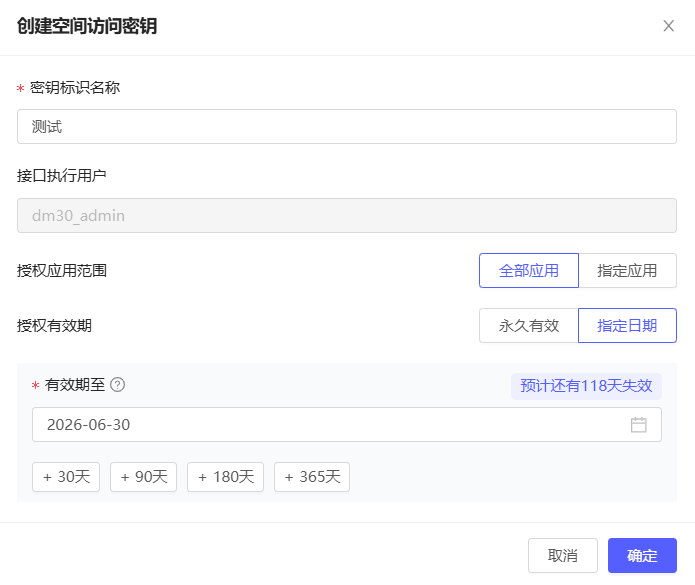The image size is (695, 585).
Task: Click the 授权应用范围 label
Action: point(61,270)
